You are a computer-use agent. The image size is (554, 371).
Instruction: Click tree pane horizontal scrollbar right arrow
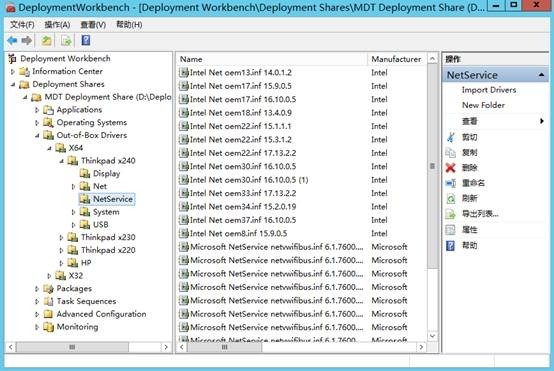[x=166, y=347]
